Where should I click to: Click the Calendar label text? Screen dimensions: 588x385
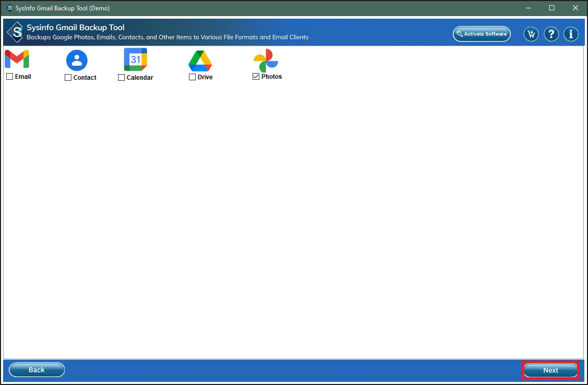point(140,78)
